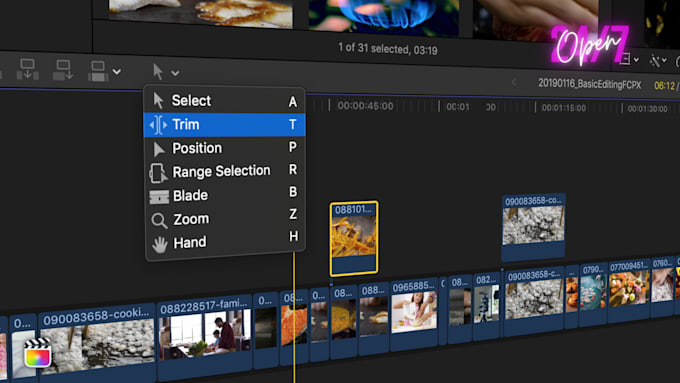Viewport: 680px width, 383px height.
Task: Select Range Selection tool entry
Action: click(x=224, y=171)
